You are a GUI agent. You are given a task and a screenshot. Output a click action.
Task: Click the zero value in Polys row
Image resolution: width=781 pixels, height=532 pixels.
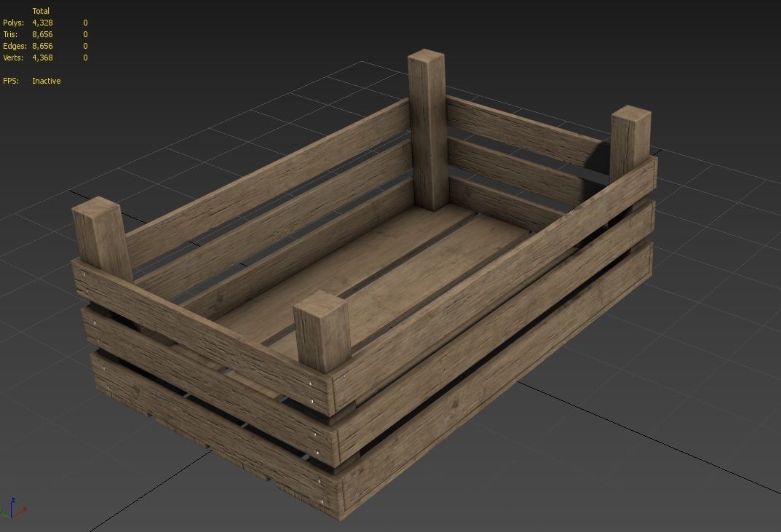(85, 23)
